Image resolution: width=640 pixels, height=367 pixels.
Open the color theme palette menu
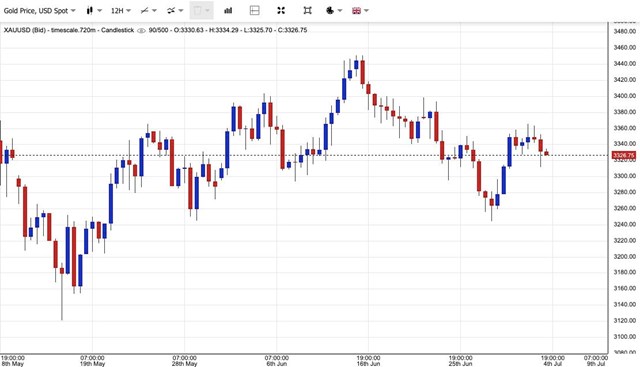tap(334, 11)
